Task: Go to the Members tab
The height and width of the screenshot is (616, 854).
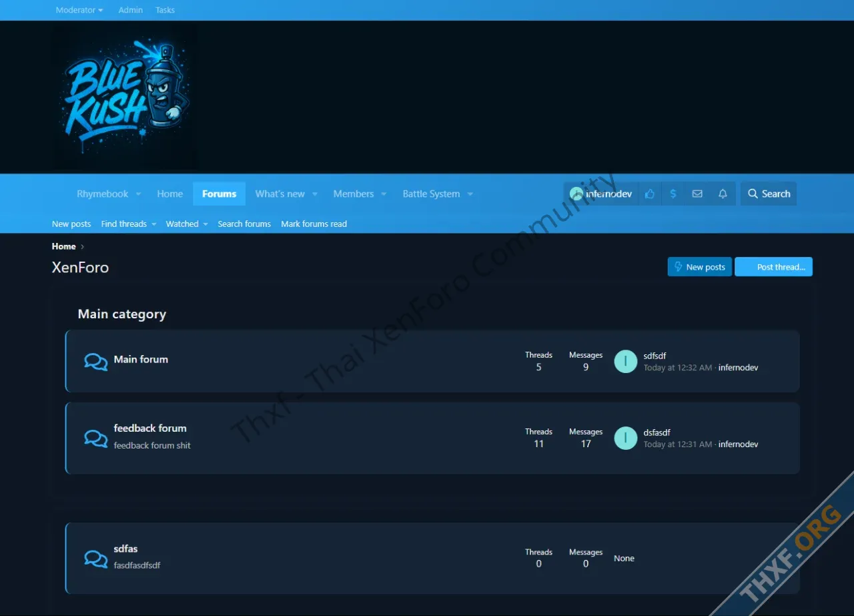Action: coord(354,194)
